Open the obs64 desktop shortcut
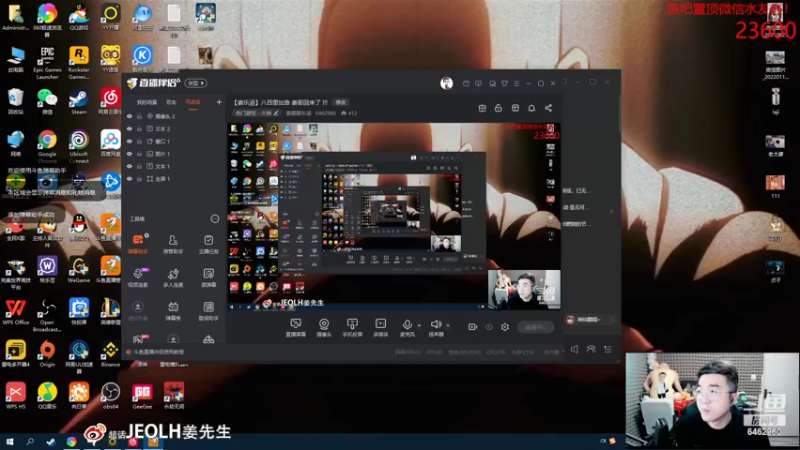This screenshot has height=450, width=800. (110, 395)
